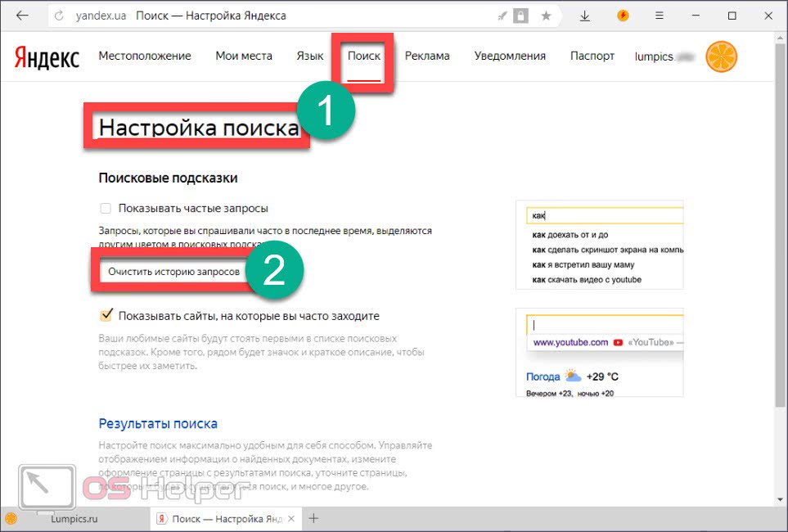Image resolution: width=788 pixels, height=532 pixels.
Task: Open downloads via the download arrow icon
Action: click(585, 16)
